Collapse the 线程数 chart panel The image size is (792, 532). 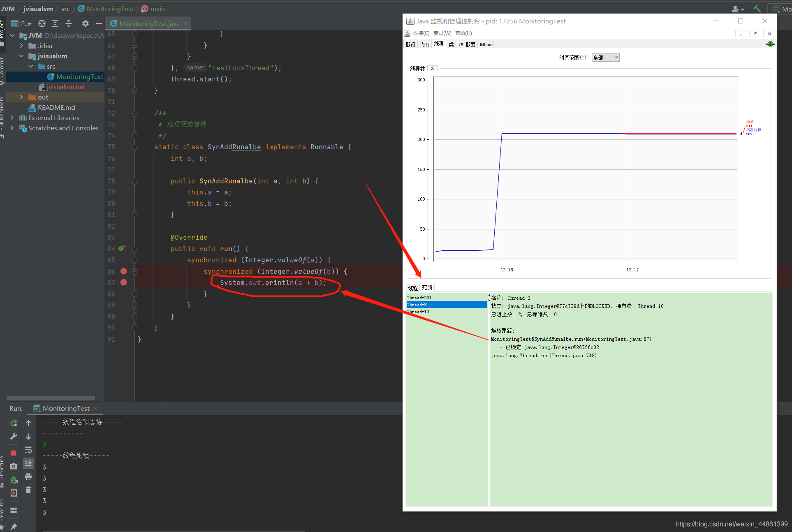432,69
